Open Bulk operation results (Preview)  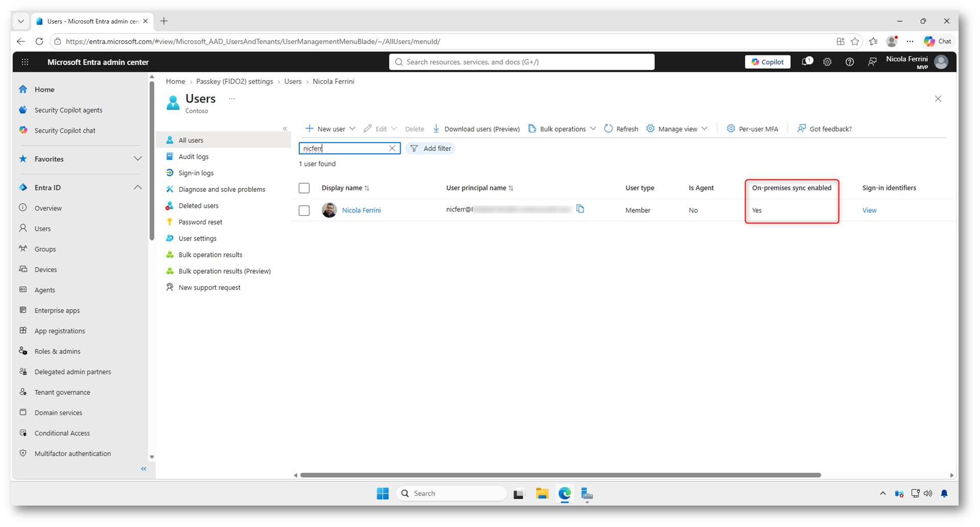[224, 271]
